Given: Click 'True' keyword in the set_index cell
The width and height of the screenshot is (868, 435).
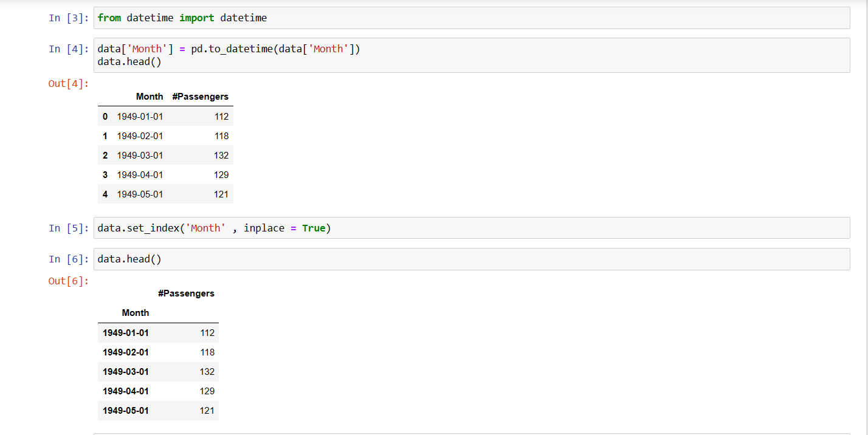Looking at the screenshot, I should coord(314,228).
